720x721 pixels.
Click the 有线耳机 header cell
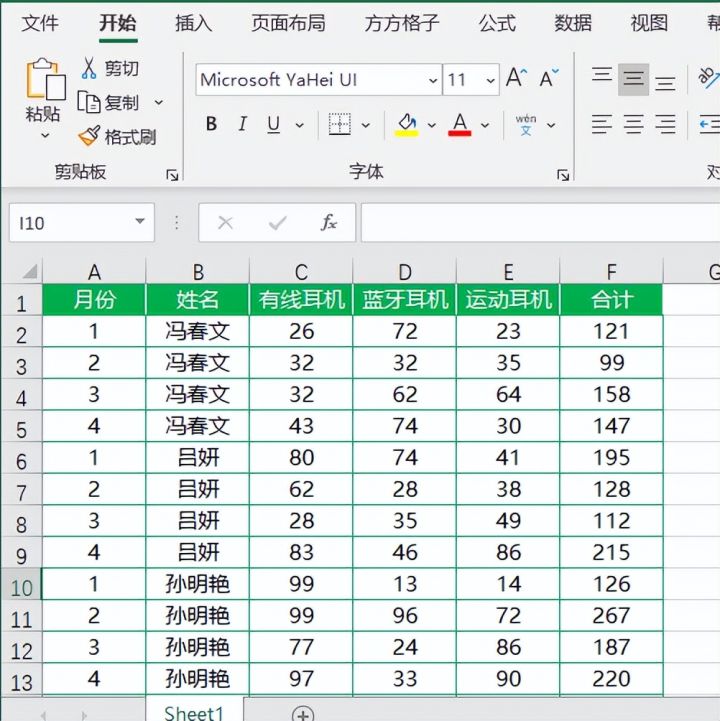(x=301, y=300)
